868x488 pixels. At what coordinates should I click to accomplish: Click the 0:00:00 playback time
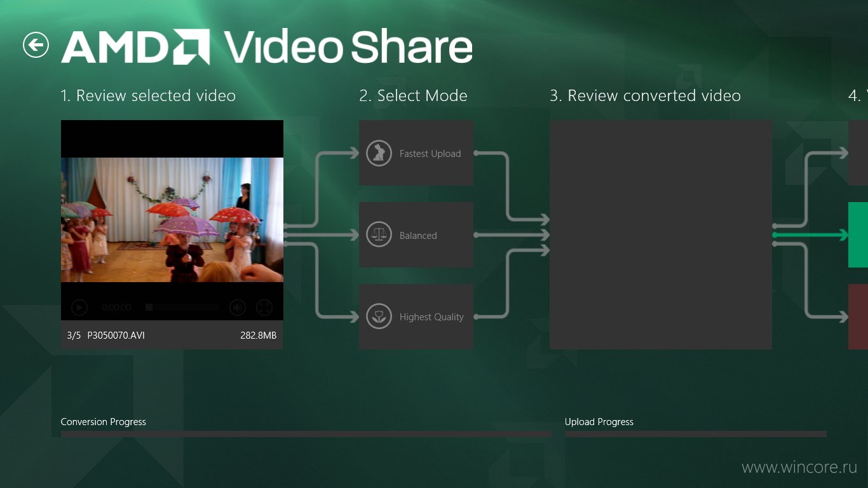(116, 308)
